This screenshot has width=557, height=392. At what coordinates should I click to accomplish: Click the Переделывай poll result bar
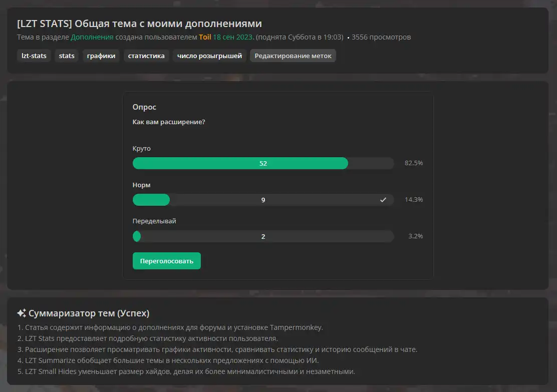click(x=263, y=236)
